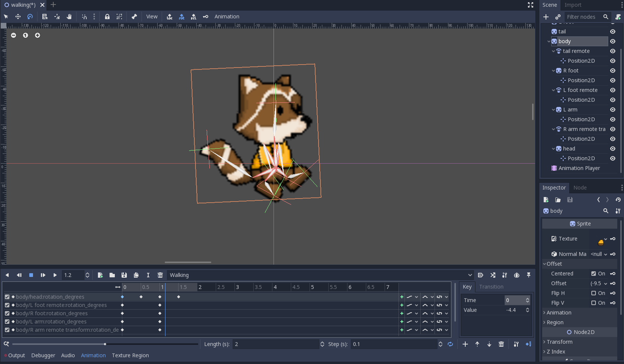Activate the Move Mode tool
624x364 pixels.
pos(18,17)
